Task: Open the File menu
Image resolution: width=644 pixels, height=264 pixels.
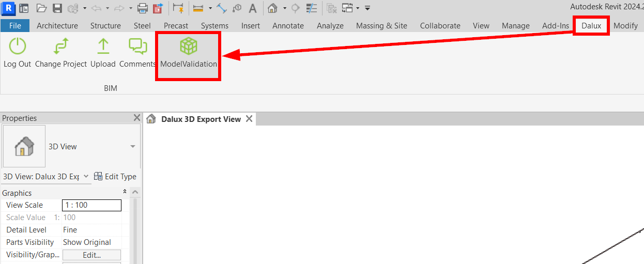Action: pyautogui.click(x=15, y=26)
